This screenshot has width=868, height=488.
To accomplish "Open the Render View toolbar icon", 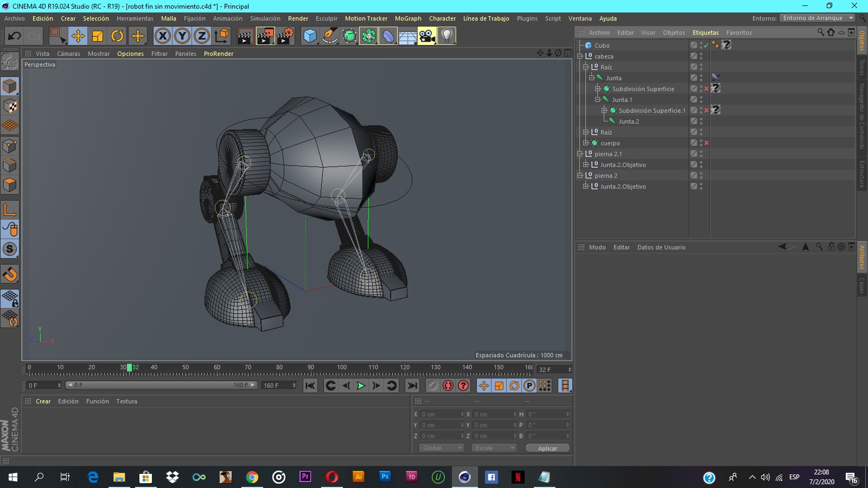I will point(245,36).
